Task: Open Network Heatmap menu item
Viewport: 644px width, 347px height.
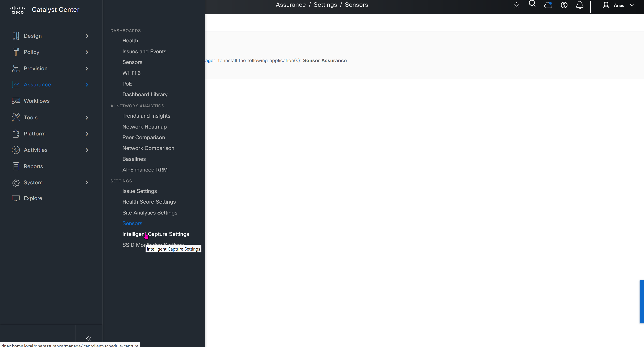Action: click(144, 127)
